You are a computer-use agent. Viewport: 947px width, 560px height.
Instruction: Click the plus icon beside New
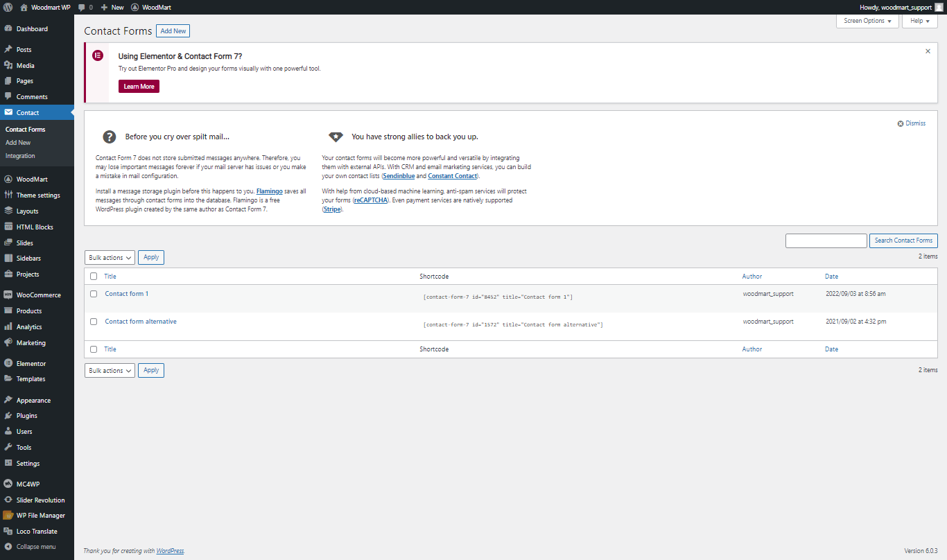104,7
